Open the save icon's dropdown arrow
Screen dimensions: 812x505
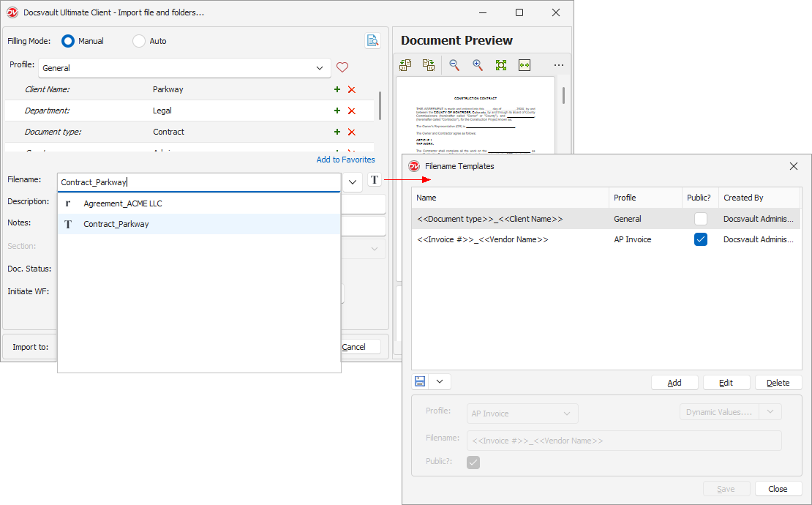click(x=440, y=381)
